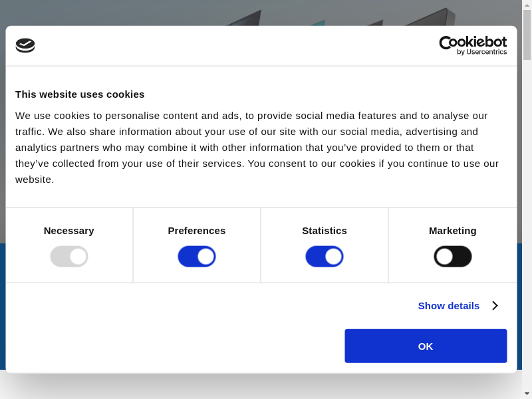Click the "This website uses cookies" heading
This screenshot has width=532, height=399.
(80, 94)
